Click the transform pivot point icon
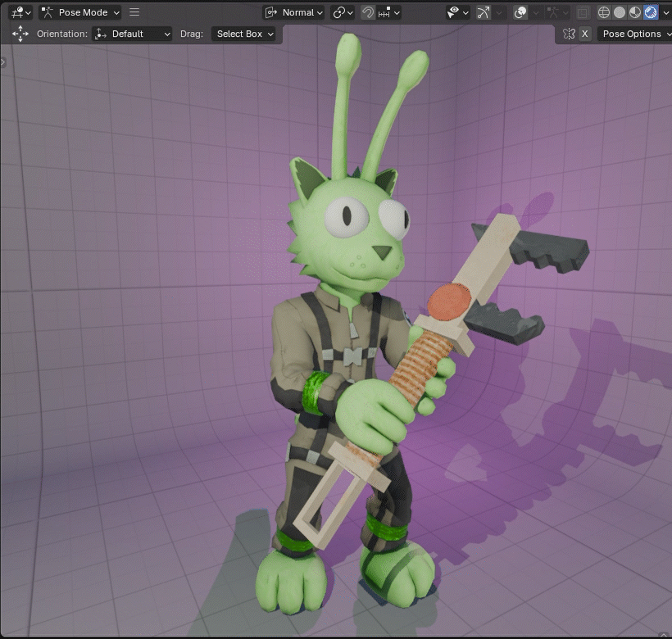This screenshot has height=639, width=672. 337,12
